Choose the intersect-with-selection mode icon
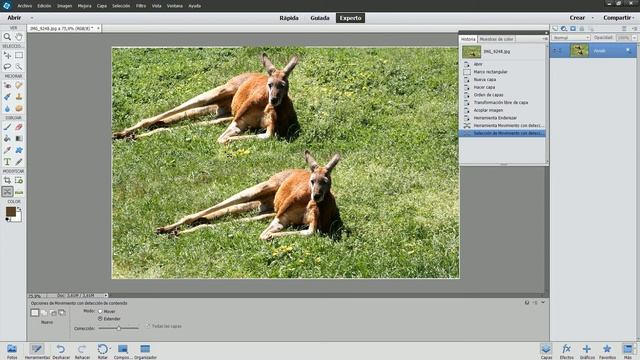 pyautogui.click(x=62, y=313)
